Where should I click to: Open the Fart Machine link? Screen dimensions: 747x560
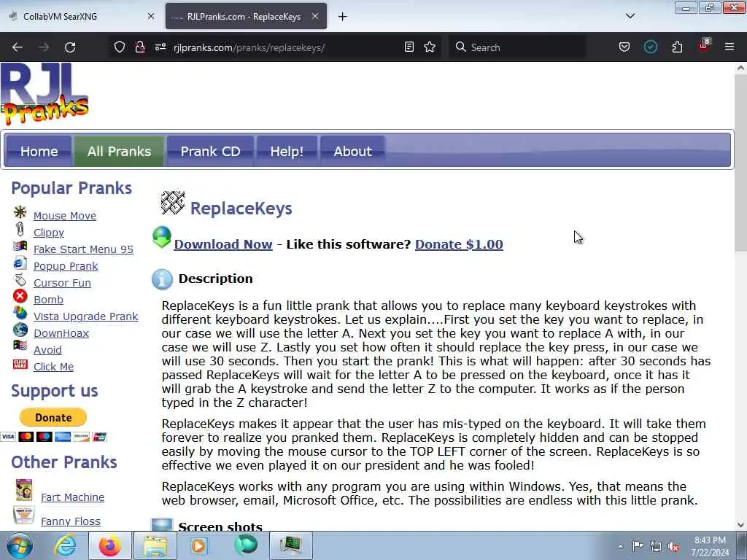72,497
